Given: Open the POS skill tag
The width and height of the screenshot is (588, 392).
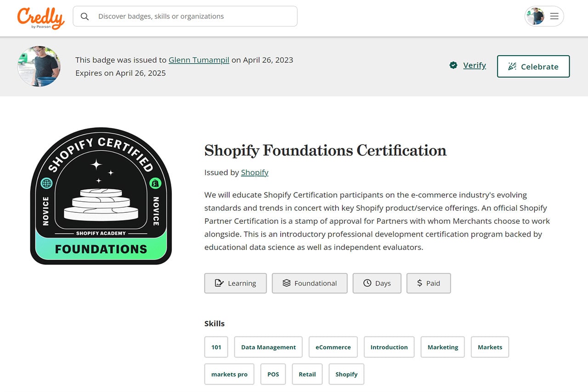Looking at the screenshot, I should [273, 374].
